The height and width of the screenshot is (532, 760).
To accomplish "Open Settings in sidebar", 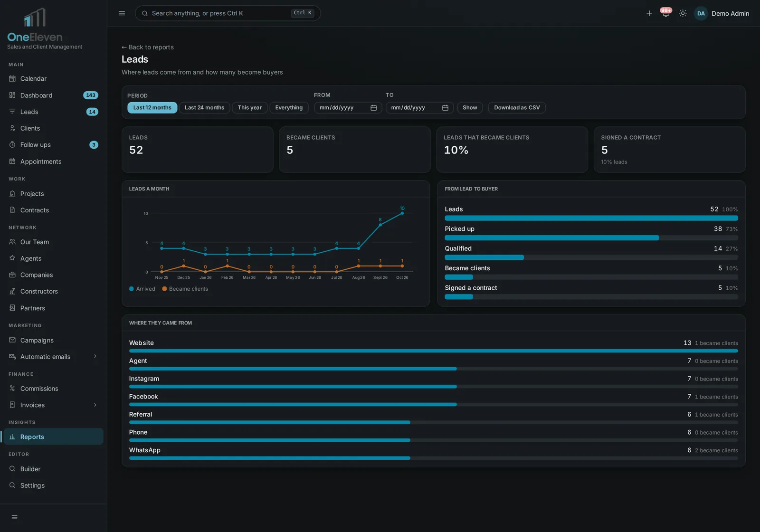I will point(53,485).
